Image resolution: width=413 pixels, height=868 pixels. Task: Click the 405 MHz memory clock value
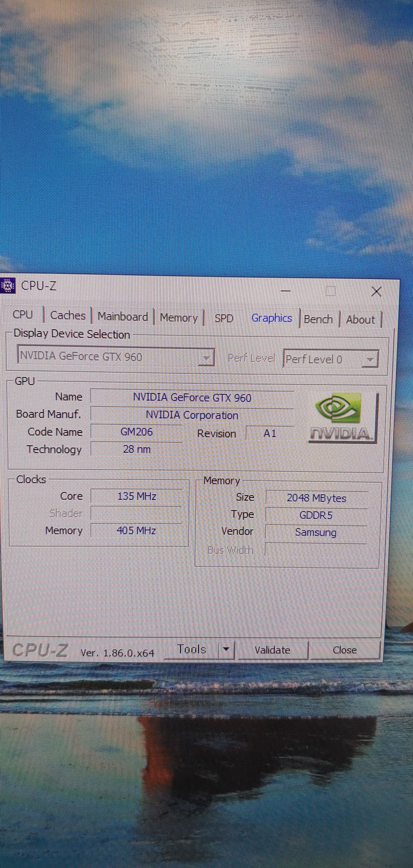(x=137, y=531)
